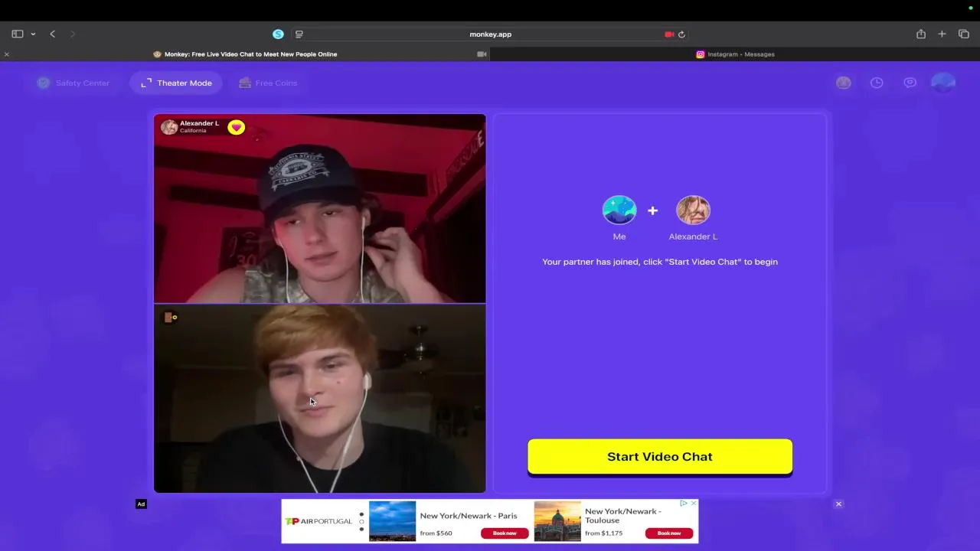980x551 pixels.
Task: Click the Start Video Chat button
Action: coord(660,456)
